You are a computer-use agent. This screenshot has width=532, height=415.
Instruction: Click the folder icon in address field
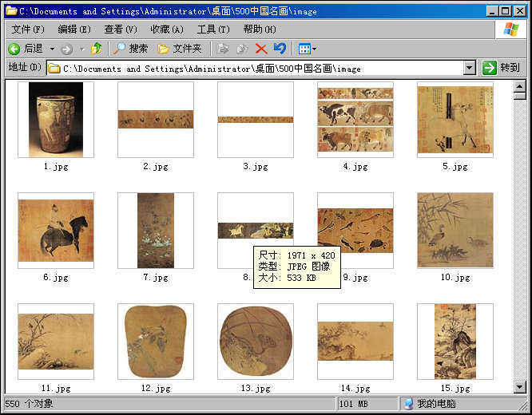tap(54, 69)
